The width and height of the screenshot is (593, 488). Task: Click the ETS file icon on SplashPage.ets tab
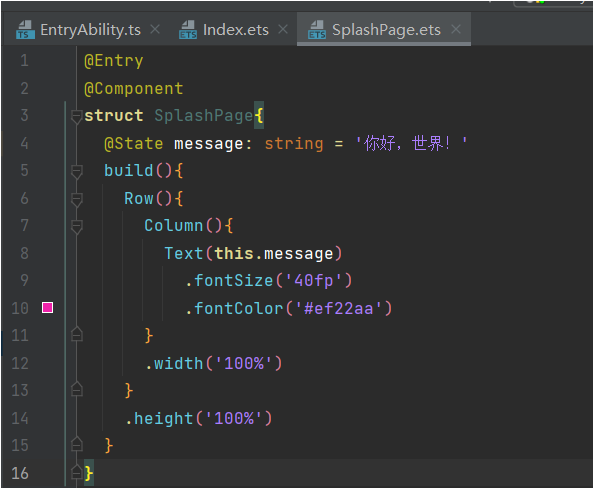317,30
